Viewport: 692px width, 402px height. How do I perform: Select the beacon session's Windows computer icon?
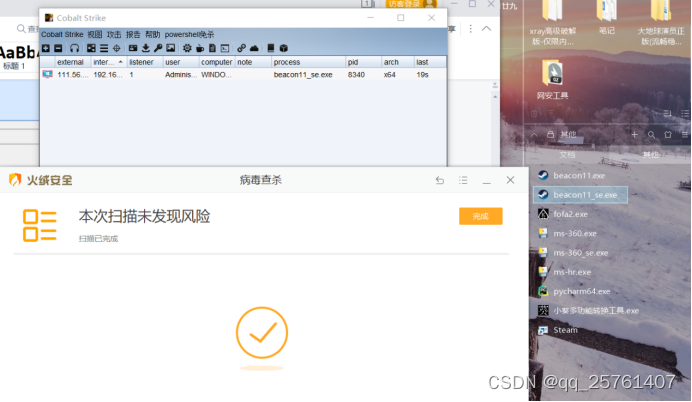pyautogui.click(x=48, y=74)
